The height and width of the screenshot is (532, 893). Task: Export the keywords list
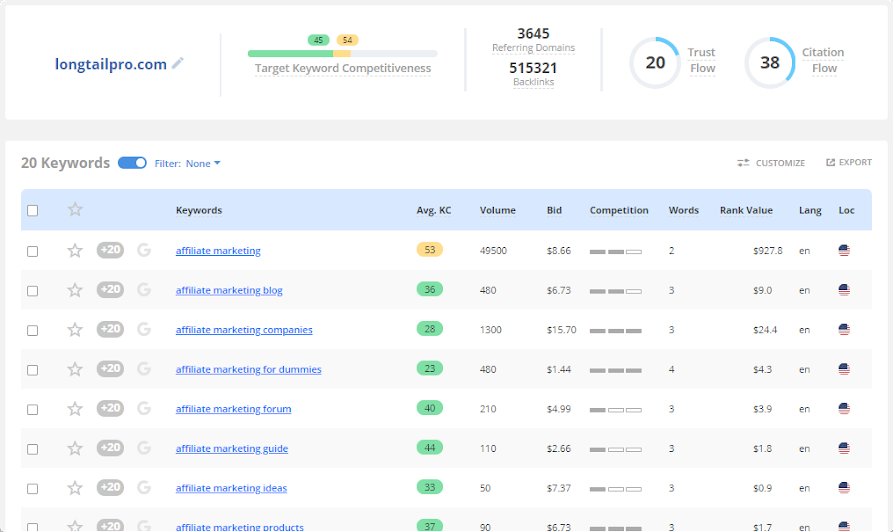point(848,163)
